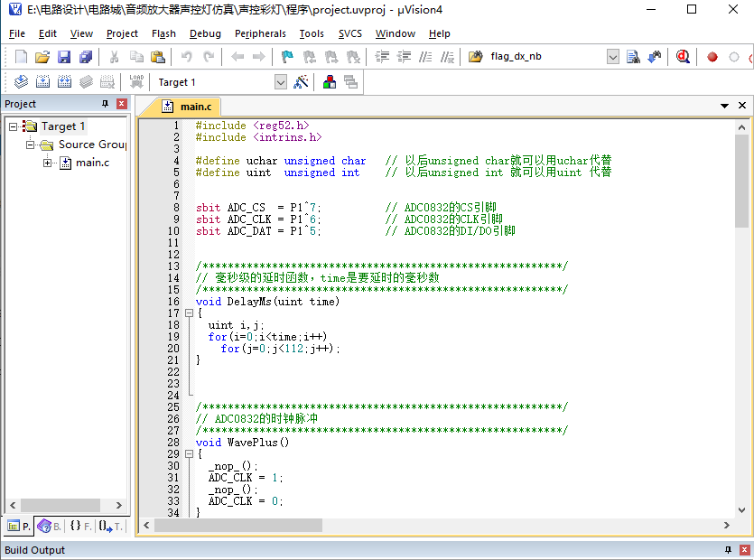Switch to the Functions tab

click(x=80, y=527)
